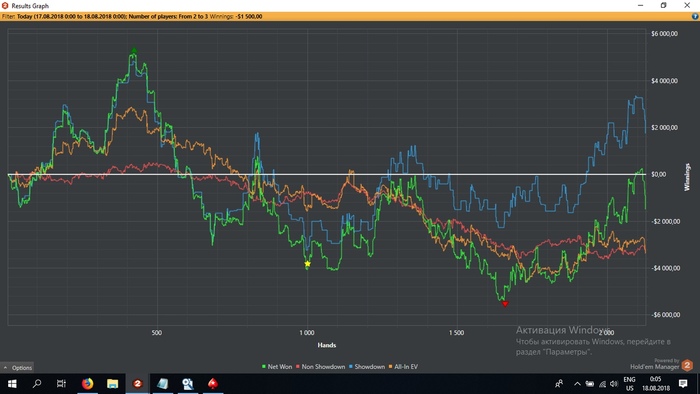Click the info icon in filter bar
Viewport: 700px width, 394px height.
click(x=695, y=17)
